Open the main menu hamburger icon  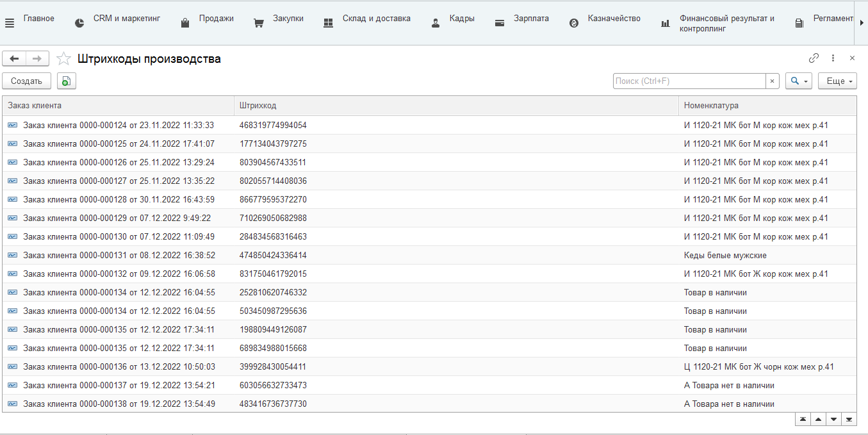9,24
